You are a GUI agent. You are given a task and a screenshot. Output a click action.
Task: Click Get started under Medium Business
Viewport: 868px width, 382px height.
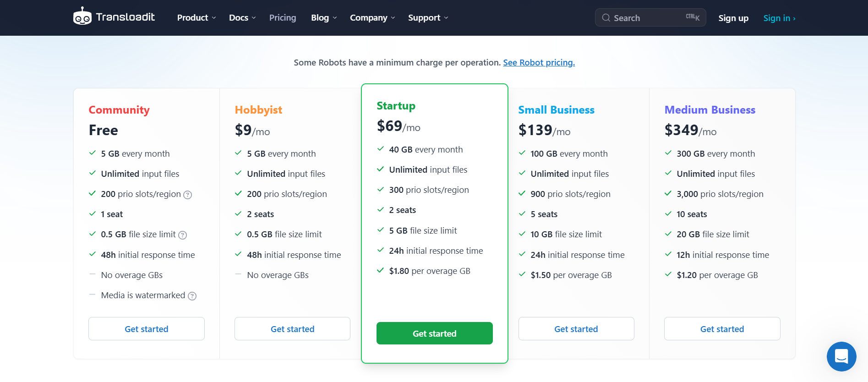pyautogui.click(x=722, y=329)
